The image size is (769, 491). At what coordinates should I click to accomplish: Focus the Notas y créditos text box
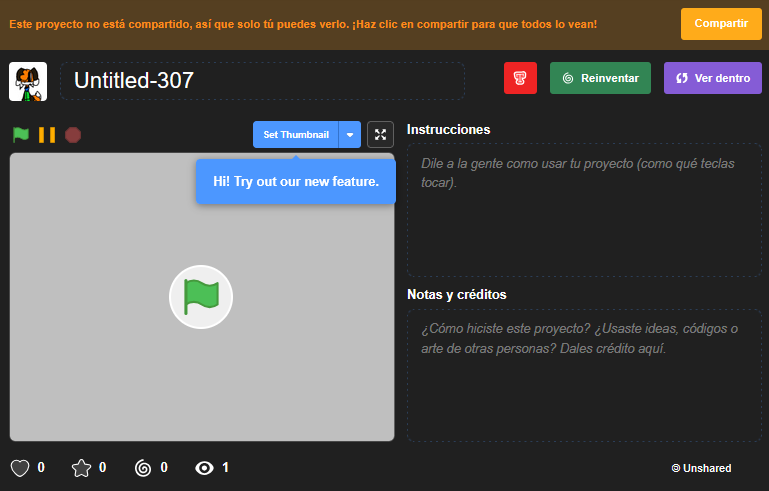pos(584,375)
